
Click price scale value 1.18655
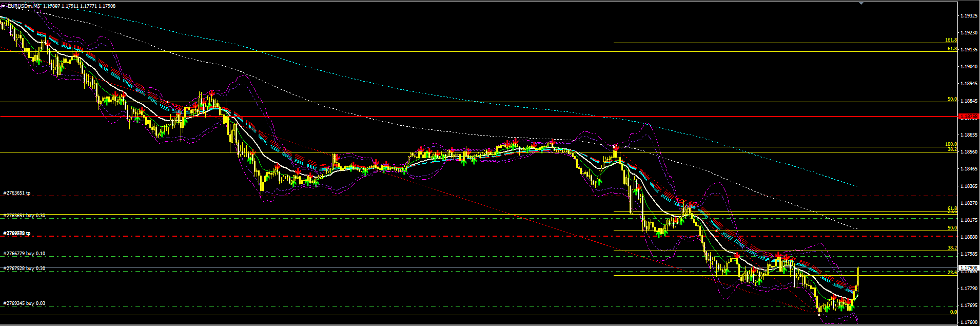(969, 135)
